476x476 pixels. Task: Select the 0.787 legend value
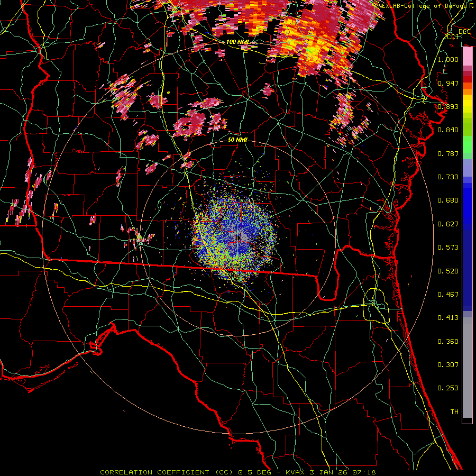(x=448, y=153)
